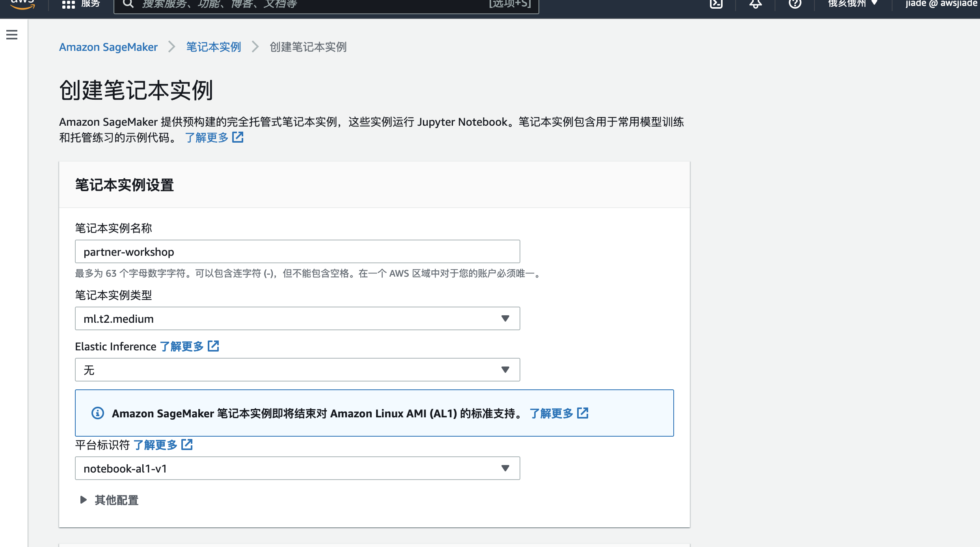Screen dimensions: 980x547
Task: Expand the 其他配置 section
Action: [x=110, y=500]
